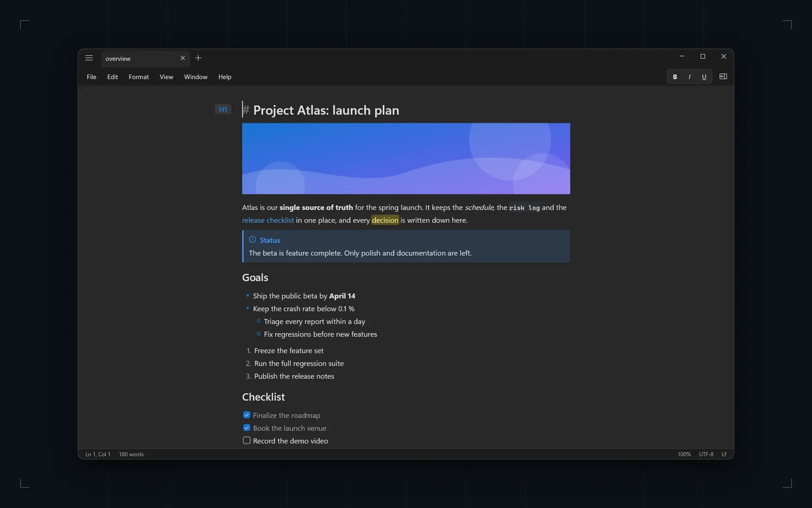Toggle underline formatting
Screen dimensions: 812x508
pyautogui.click(x=704, y=77)
